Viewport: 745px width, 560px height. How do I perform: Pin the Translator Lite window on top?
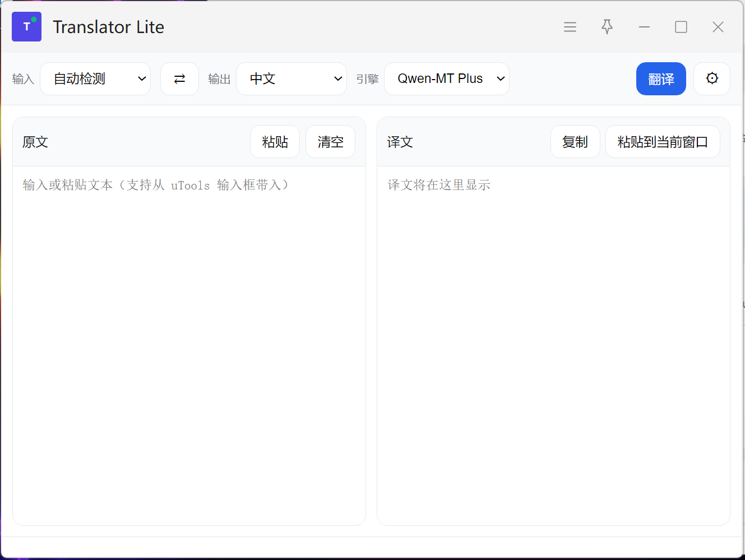point(607,27)
